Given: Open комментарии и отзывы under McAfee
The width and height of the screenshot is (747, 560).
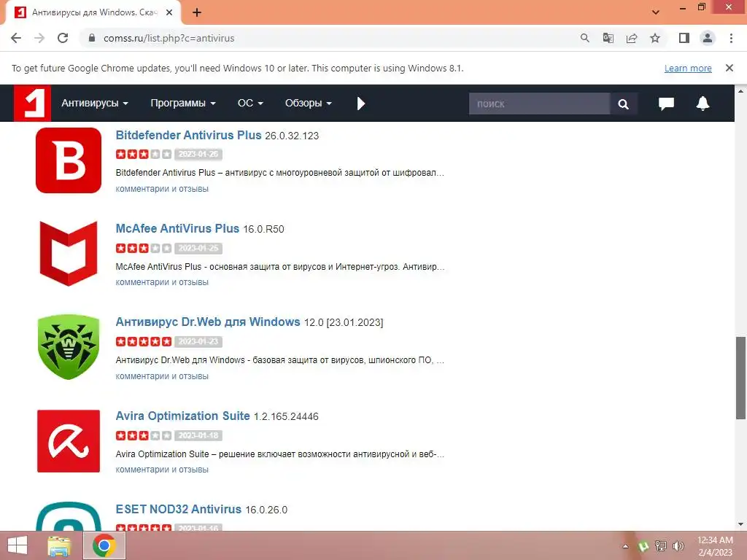Looking at the screenshot, I should pos(162,282).
